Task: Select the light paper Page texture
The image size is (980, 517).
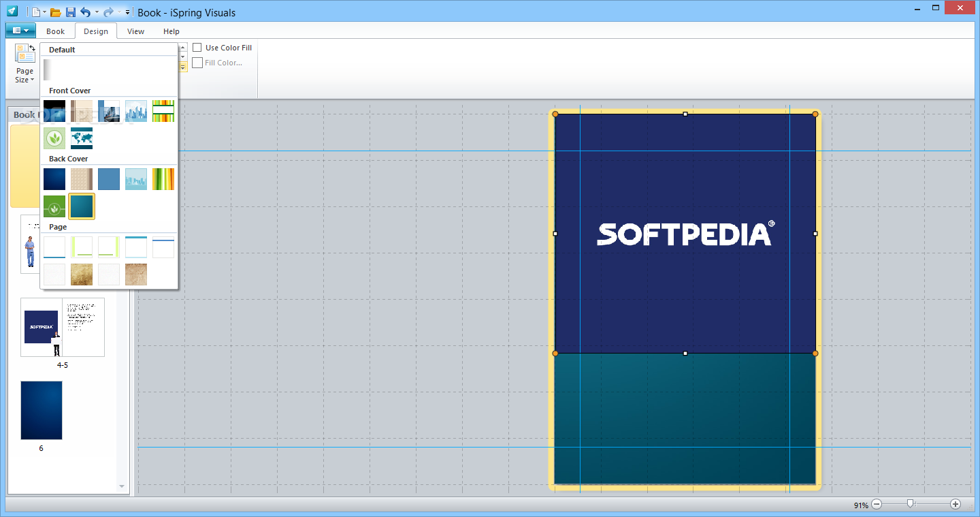Action: click(x=109, y=275)
